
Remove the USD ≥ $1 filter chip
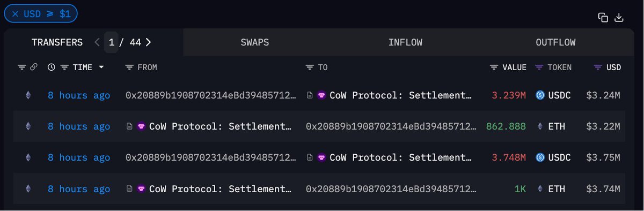(x=15, y=14)
